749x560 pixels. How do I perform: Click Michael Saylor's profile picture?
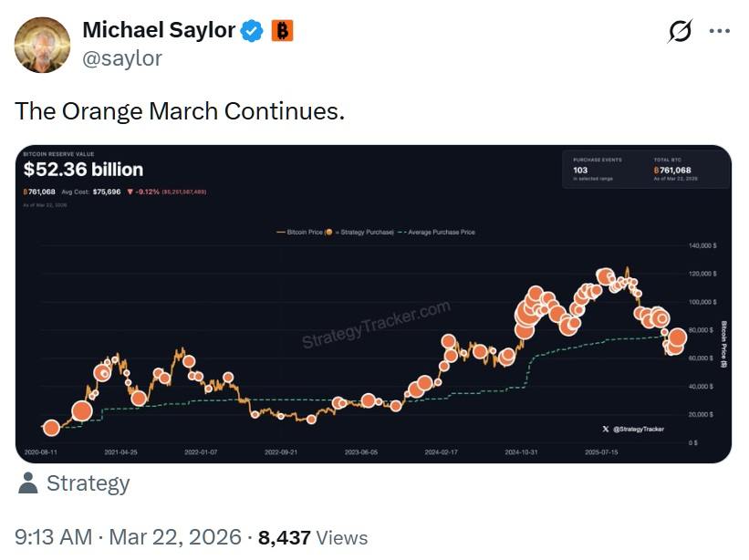42,39
